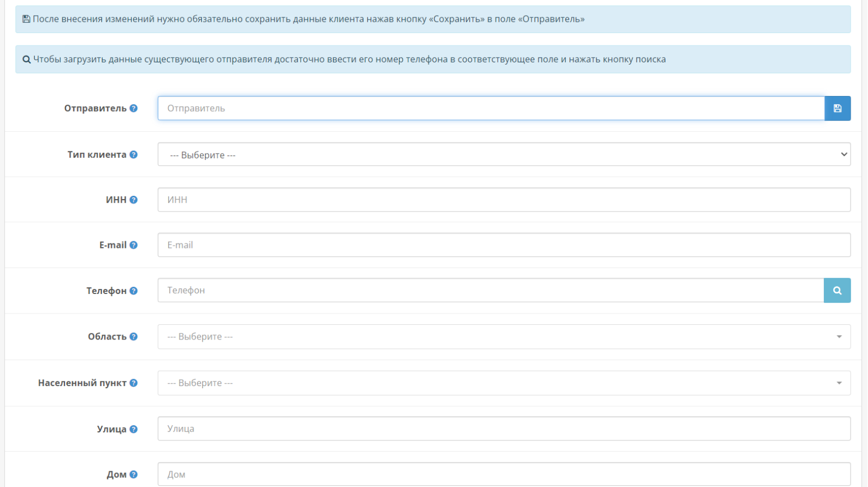Click the Улица field label

pyautogui.click(x=112, y=429)
